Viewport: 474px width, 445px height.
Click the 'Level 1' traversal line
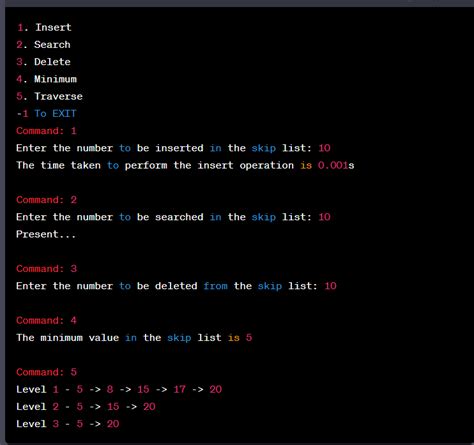[119, 390]
